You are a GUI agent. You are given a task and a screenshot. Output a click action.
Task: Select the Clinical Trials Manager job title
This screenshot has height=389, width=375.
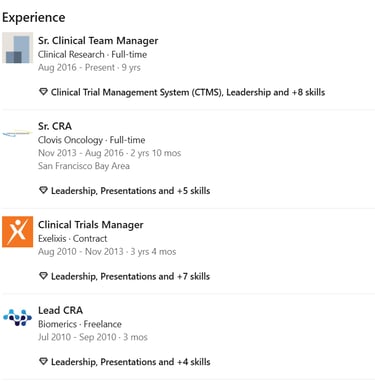(x=91, y=225)
